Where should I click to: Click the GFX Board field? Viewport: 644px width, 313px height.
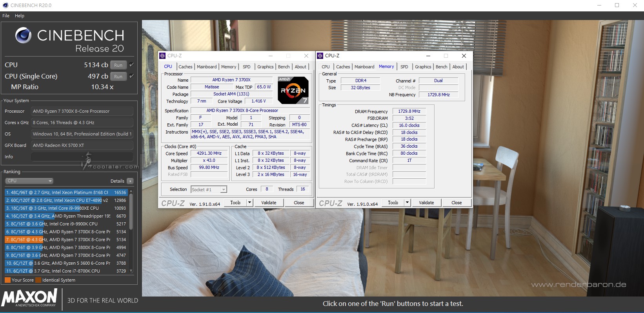[82, 145]
